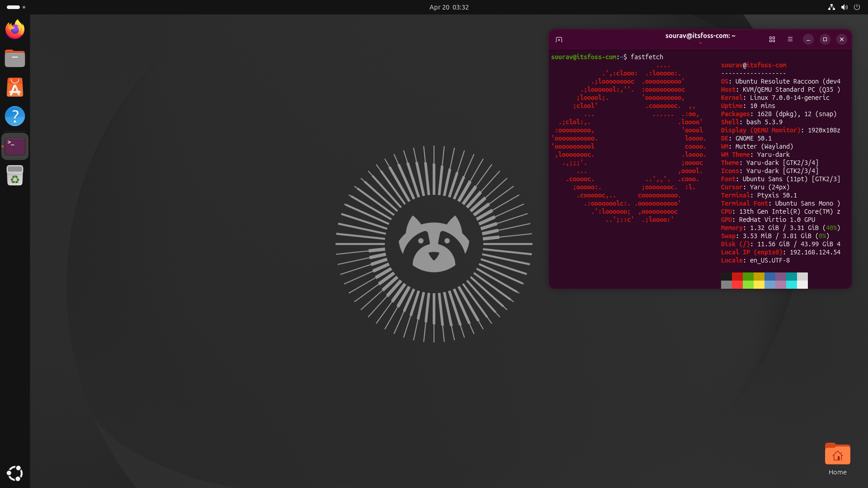Open the power icon menu in the top bar

(857, 7)
